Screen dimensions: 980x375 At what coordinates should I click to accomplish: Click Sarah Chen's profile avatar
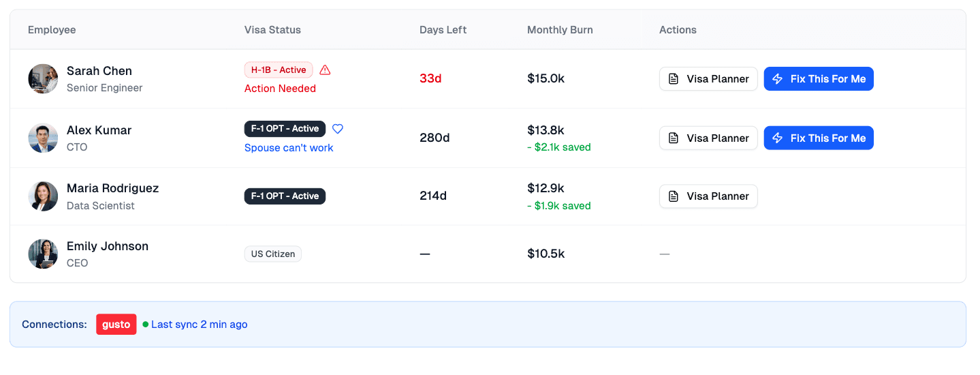click(x=43, y=79)
